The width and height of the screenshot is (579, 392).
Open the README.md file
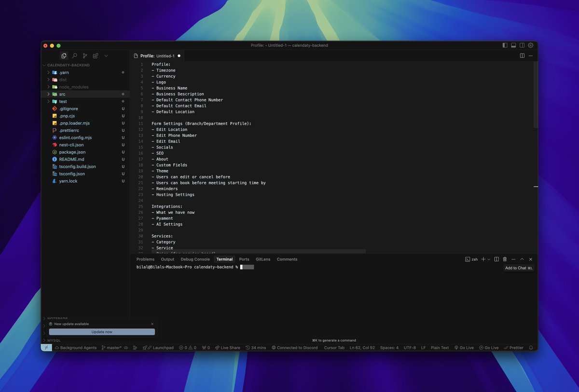(71, 159)
